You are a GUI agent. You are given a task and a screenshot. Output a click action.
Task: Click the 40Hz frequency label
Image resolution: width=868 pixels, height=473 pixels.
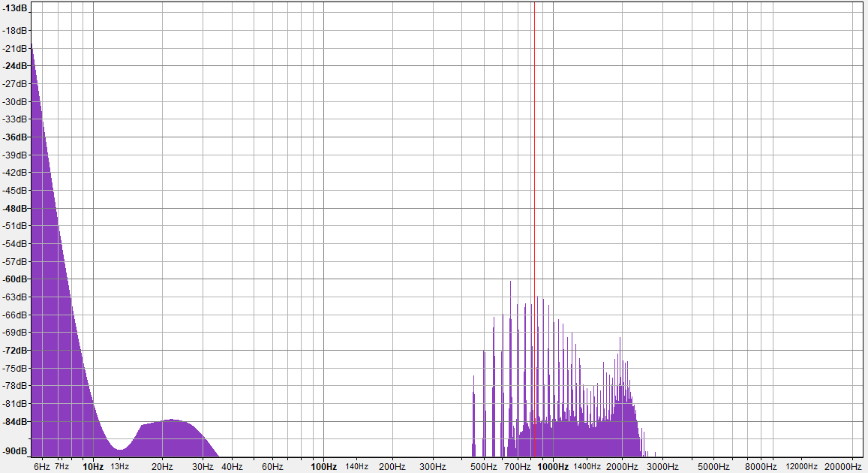pos(232,467)
